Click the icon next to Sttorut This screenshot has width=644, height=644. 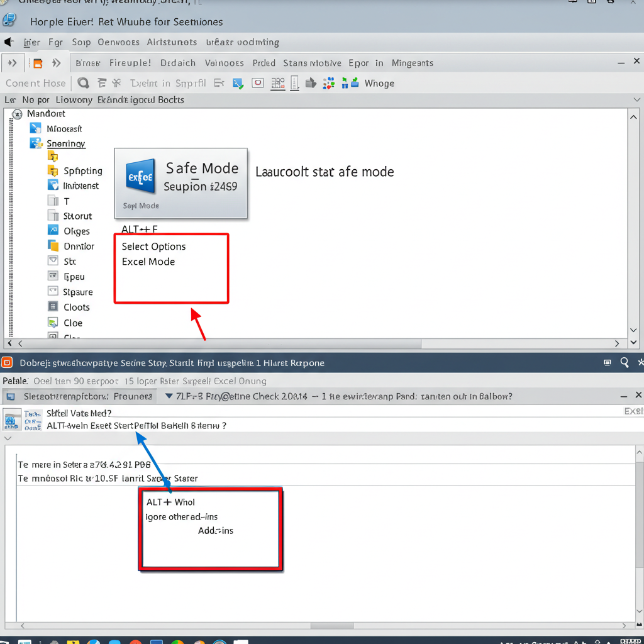point(53,216)
